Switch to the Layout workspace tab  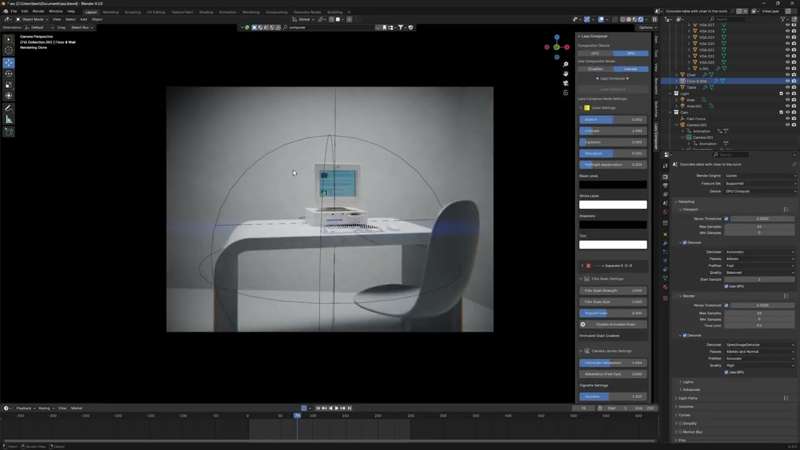[x=91, y=12]
